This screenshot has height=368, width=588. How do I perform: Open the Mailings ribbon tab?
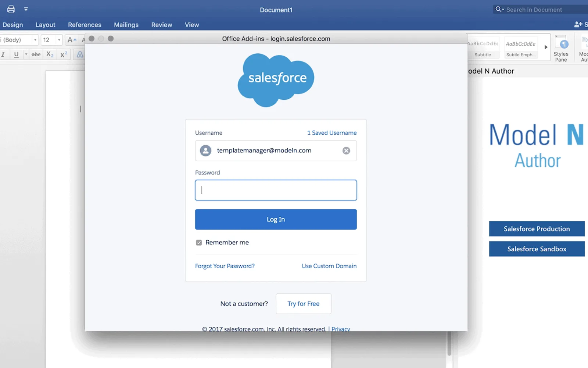(126, 25)
